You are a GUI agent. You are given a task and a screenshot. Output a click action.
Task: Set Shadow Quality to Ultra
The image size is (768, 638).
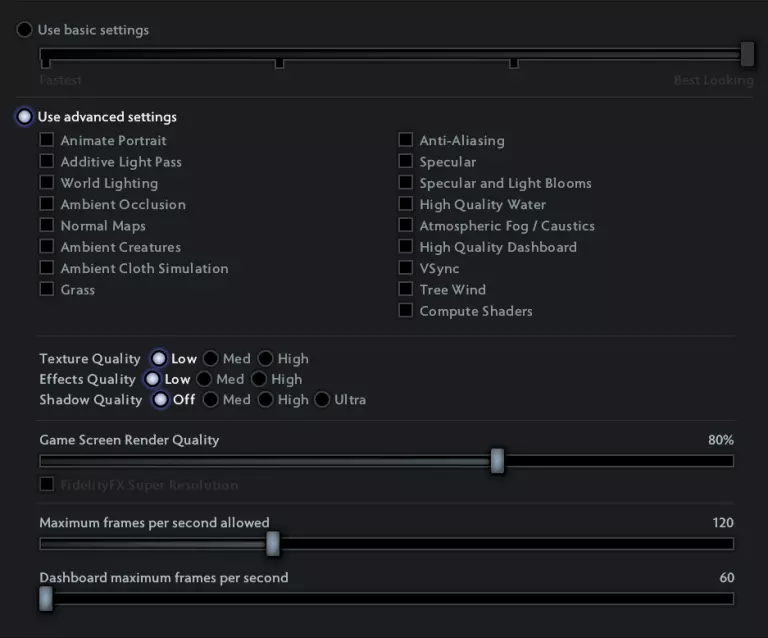(x=322, y=400)
